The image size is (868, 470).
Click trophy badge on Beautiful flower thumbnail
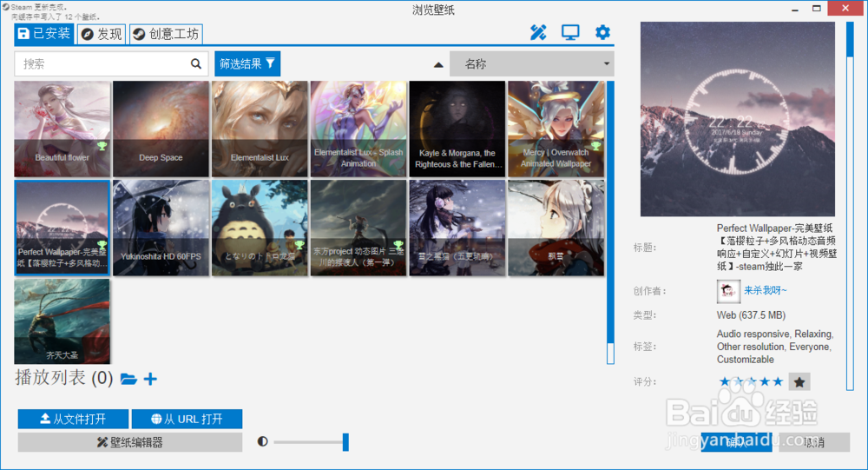pyautogui.click(x=102, y=146)
